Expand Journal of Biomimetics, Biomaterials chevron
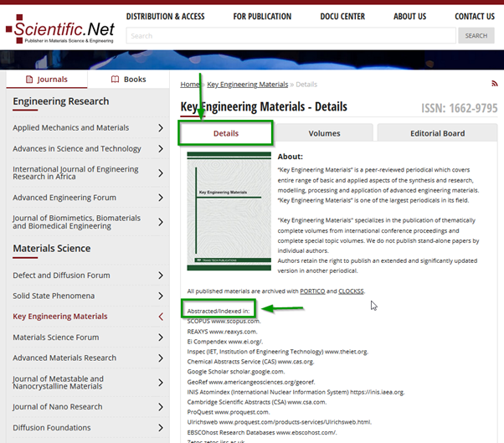504x443 pixels. coord(161,222)
